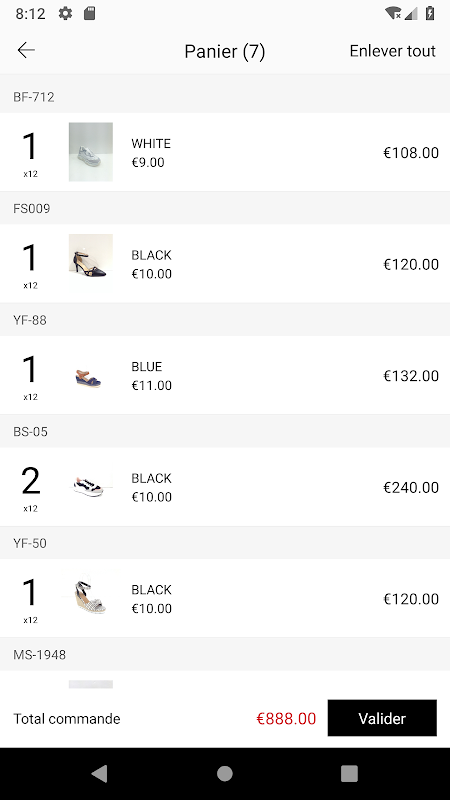Screen dimensions: 450x800
Task: Click Enlever tout to clear cart
Action: 392,51
